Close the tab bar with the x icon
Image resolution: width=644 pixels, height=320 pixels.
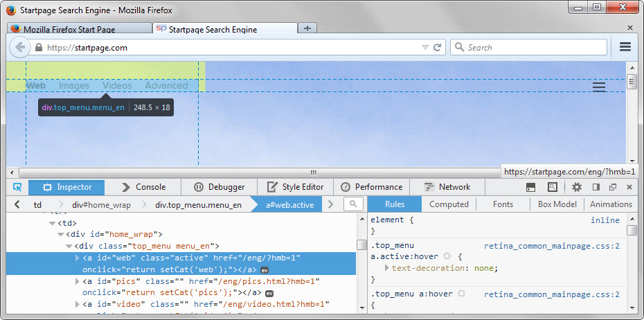[630, 28]
